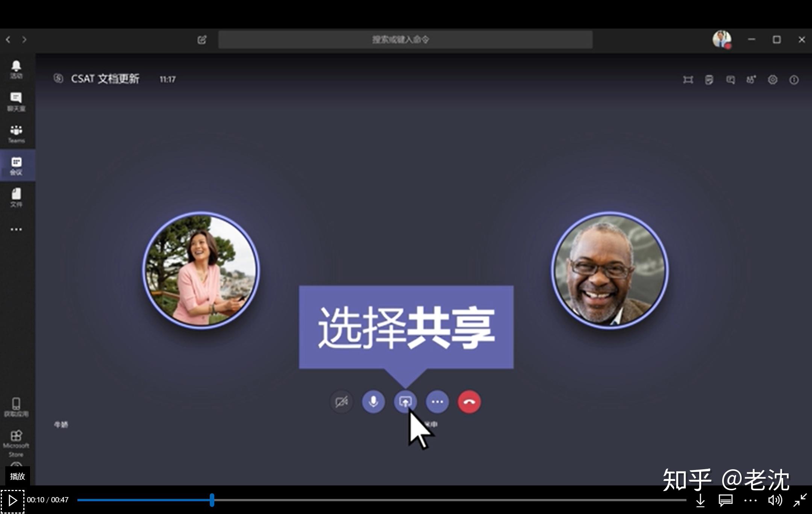Open meeting chat conversation icon top right
This screenshot has width=812, height=514.
tap(730, 79)
